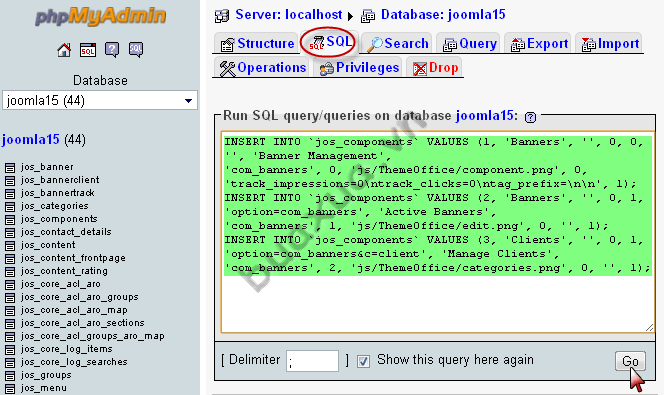The height and width of the screenshot is (395, 664).
Task: Click inside the SQL query text area
Action: (x=438, y=232)
